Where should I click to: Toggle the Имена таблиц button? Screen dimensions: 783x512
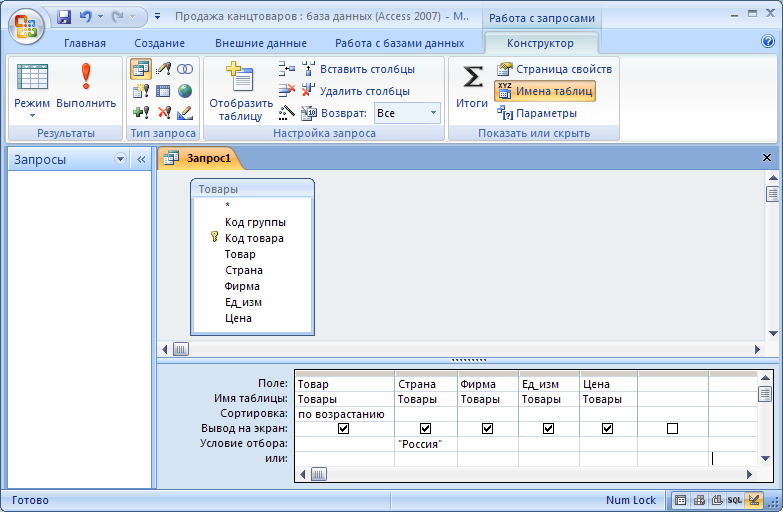(x=545, y=91)
